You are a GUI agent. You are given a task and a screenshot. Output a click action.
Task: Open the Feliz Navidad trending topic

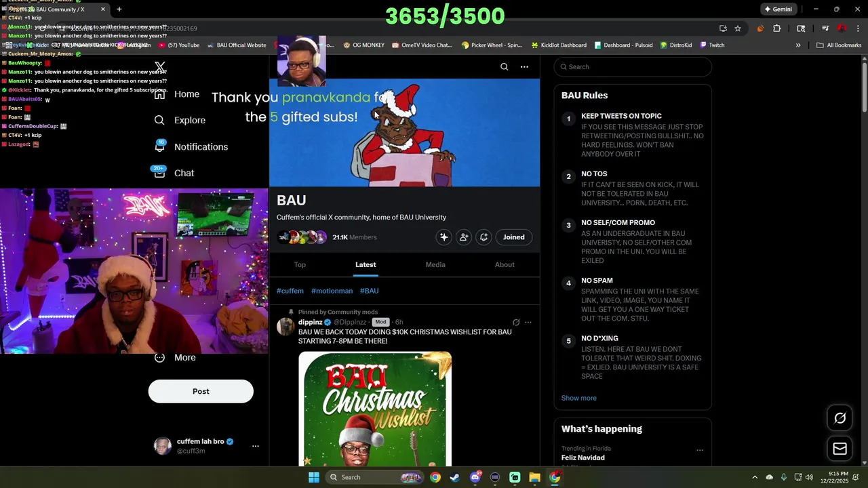(583, 457)
